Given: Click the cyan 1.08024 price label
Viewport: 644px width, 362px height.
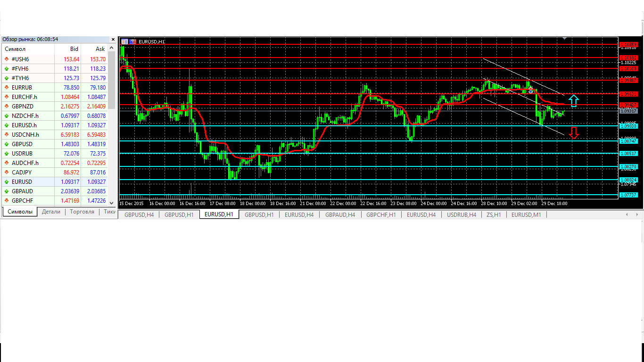Looking at the screenshot, I should pyautogui.click(x=628, y=180).
